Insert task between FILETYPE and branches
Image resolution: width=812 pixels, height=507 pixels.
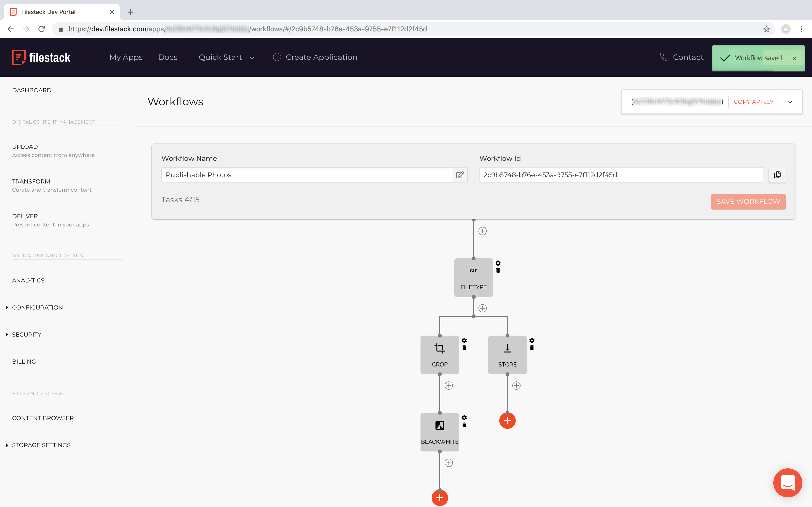483,308
